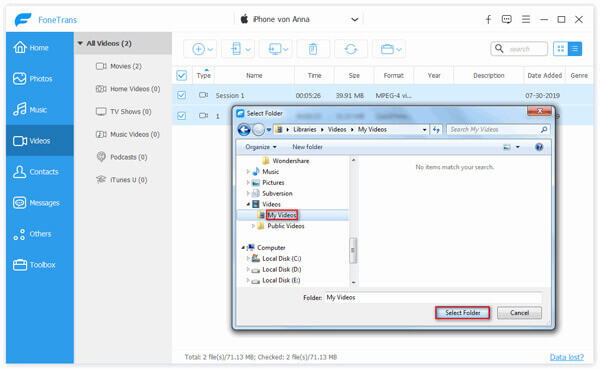The width and height of the screenshot is (600, 370).
Task: Click the trash delete icon
Action: (313, 49)
